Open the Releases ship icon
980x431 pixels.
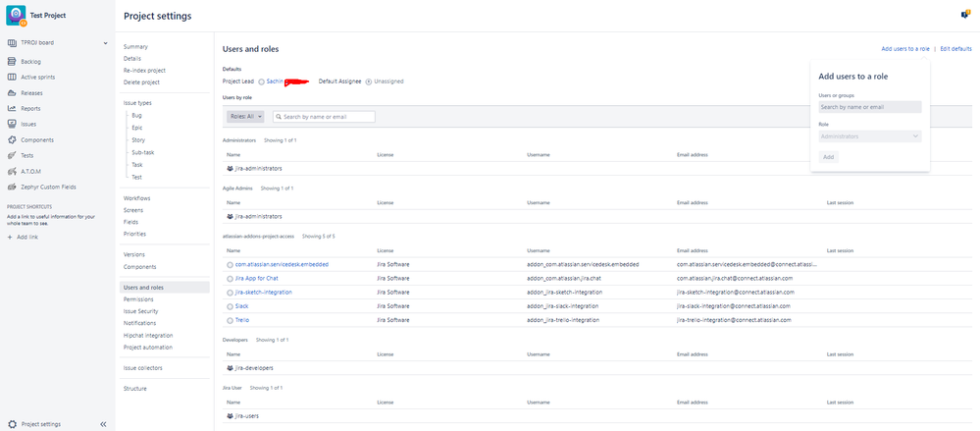(x=12, y=93)
